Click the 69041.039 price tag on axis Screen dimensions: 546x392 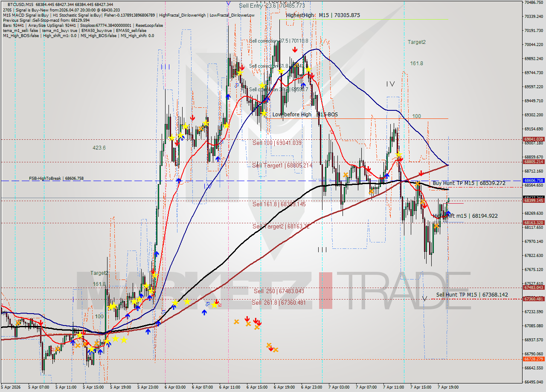(x=533, y=139)
